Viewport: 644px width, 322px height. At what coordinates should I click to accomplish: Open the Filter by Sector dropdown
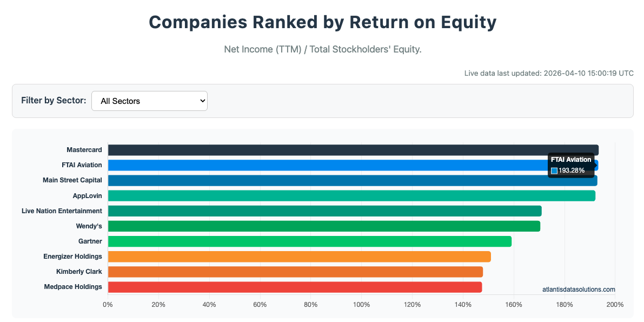[149, 101]
